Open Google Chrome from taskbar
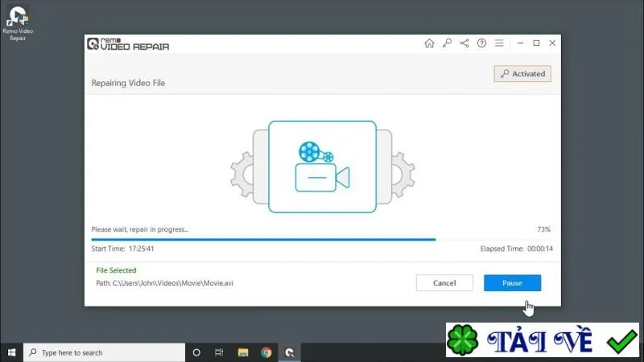644x362 pixels. (x=266, y=352)
